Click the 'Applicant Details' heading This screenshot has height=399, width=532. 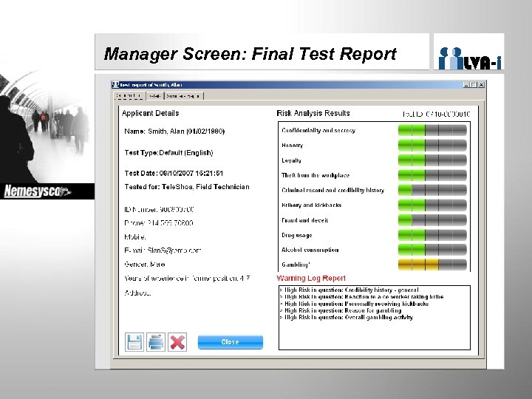pyautogui.click(x=150, y=113)
